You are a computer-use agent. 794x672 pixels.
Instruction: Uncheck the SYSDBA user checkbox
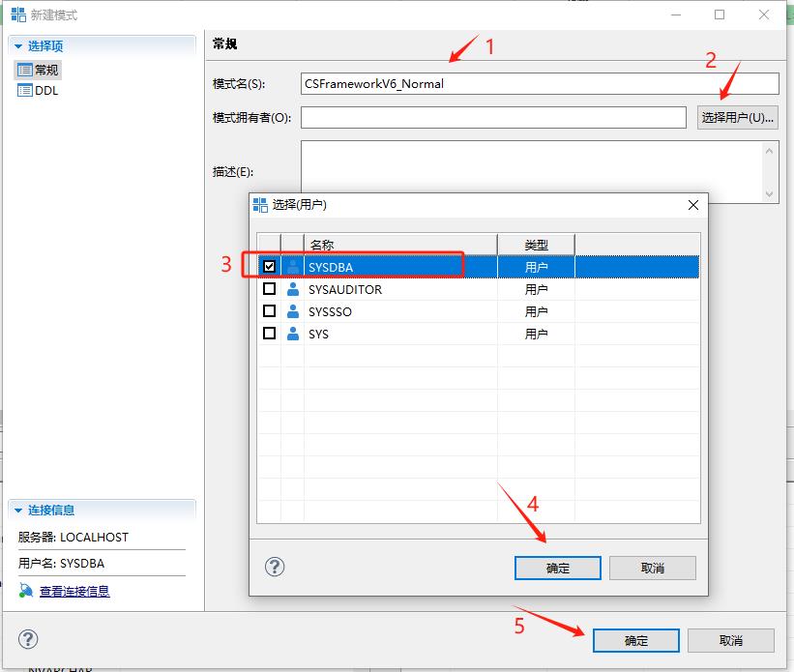tap(269, 266)
